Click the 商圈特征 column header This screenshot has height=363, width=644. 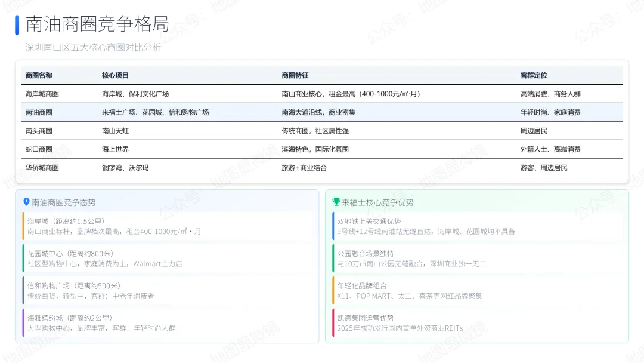coord(295,75)
